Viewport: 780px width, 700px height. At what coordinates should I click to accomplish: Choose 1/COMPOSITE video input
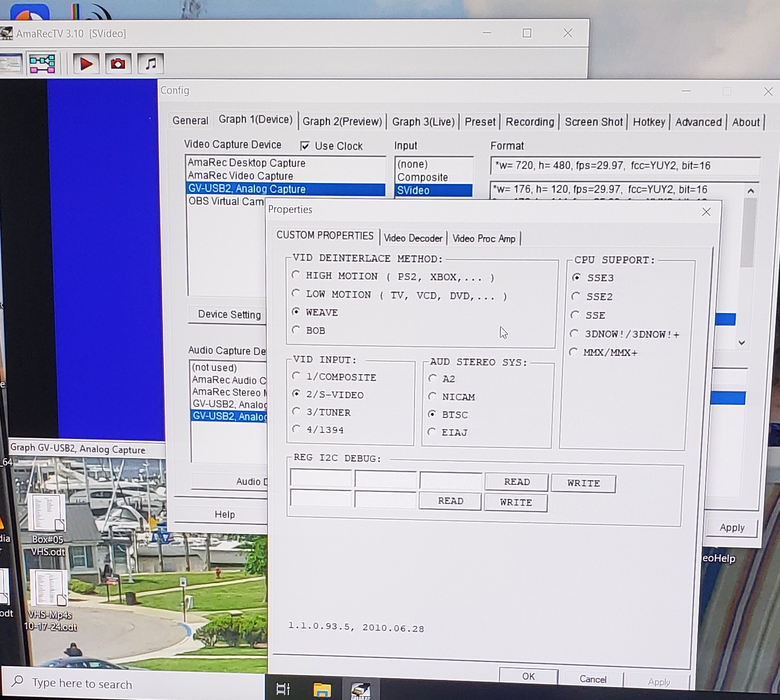296,376
